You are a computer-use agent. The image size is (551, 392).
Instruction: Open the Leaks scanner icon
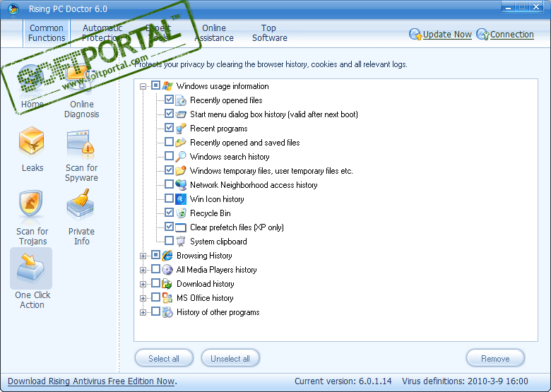pos(32,141)
